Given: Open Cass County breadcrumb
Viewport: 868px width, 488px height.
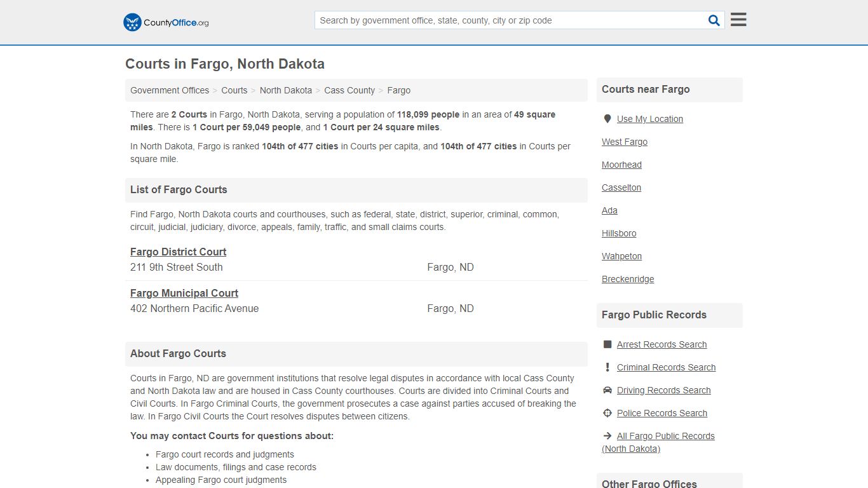Looking at the screenshot, I should click(349, 90).
